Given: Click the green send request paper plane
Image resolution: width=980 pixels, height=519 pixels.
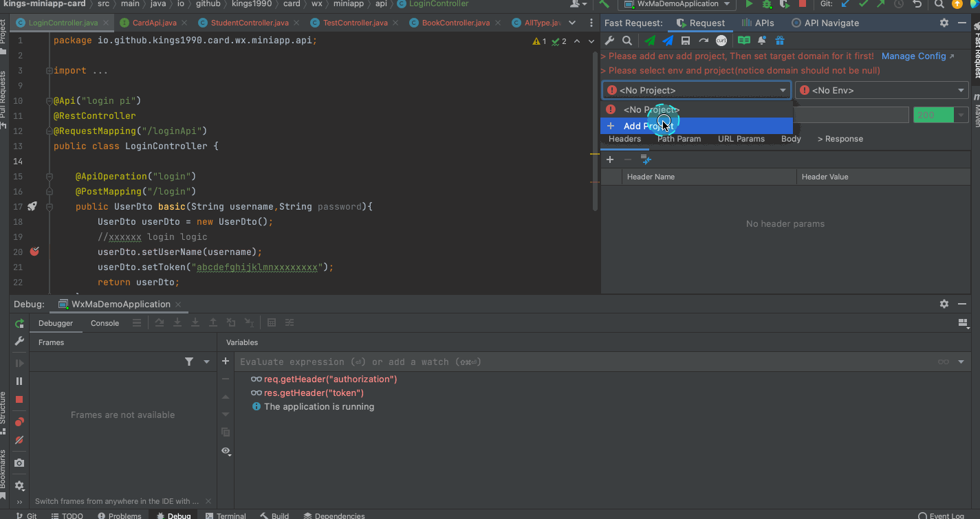Looking at the screenshot, I should pos(649,41).
